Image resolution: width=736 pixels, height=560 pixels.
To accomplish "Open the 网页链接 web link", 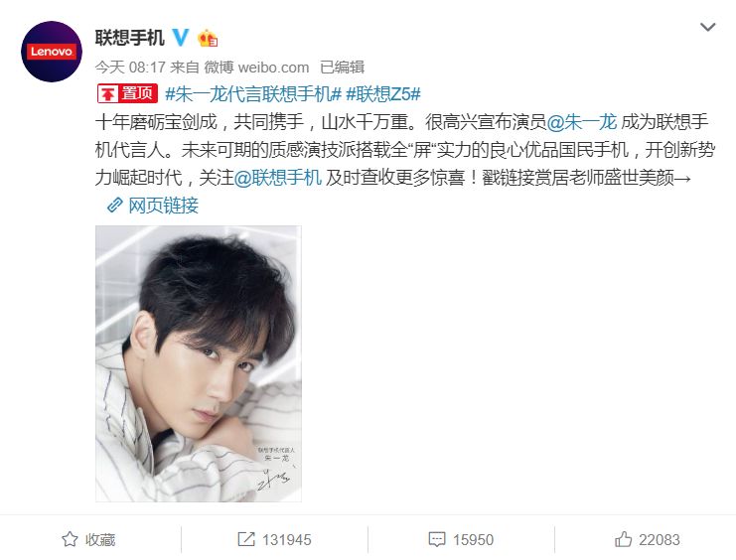I will [x=163, y=206].
